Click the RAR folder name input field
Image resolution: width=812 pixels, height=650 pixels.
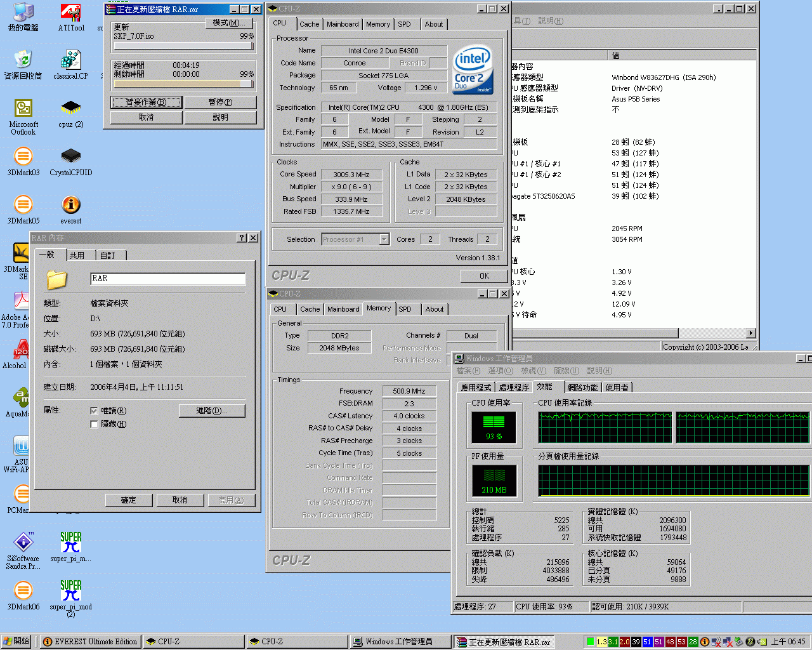coord(168,279)
